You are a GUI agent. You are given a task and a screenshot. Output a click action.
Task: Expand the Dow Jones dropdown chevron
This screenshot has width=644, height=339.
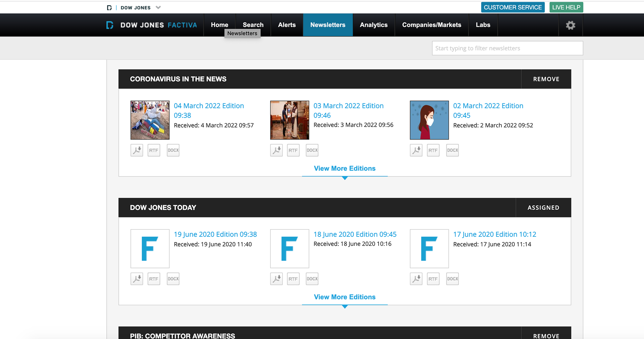[x=158, y=7]
